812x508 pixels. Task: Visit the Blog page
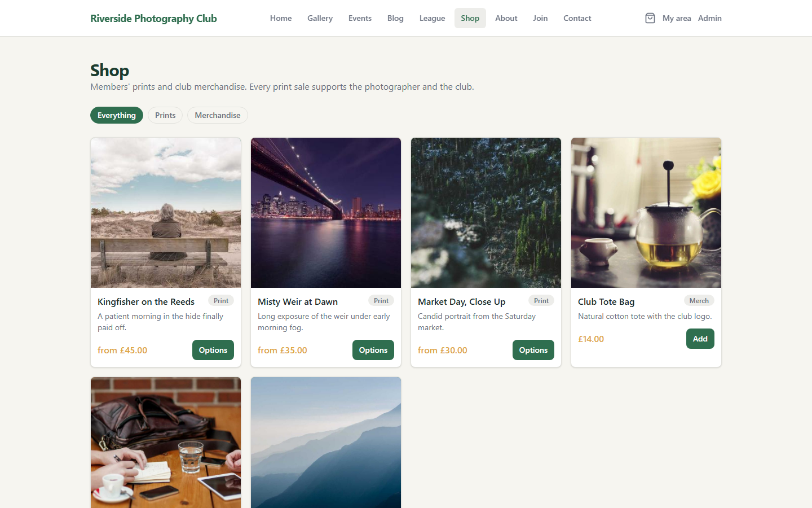pos(395,18)
